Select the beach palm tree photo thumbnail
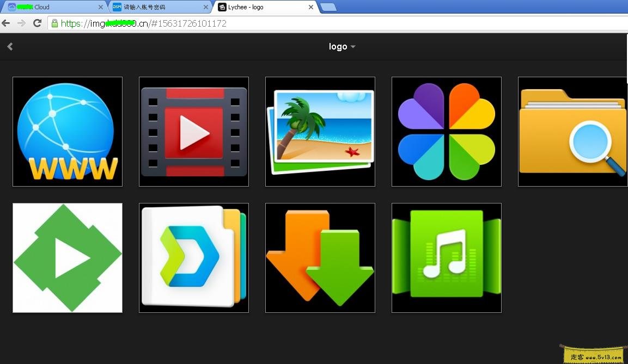This screenshot has height=364, width=628. [x=320, y=132]
